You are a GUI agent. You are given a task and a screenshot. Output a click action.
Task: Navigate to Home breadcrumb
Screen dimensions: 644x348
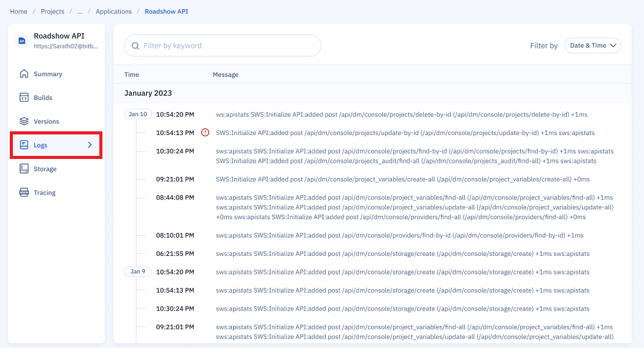tap(18, 12)
